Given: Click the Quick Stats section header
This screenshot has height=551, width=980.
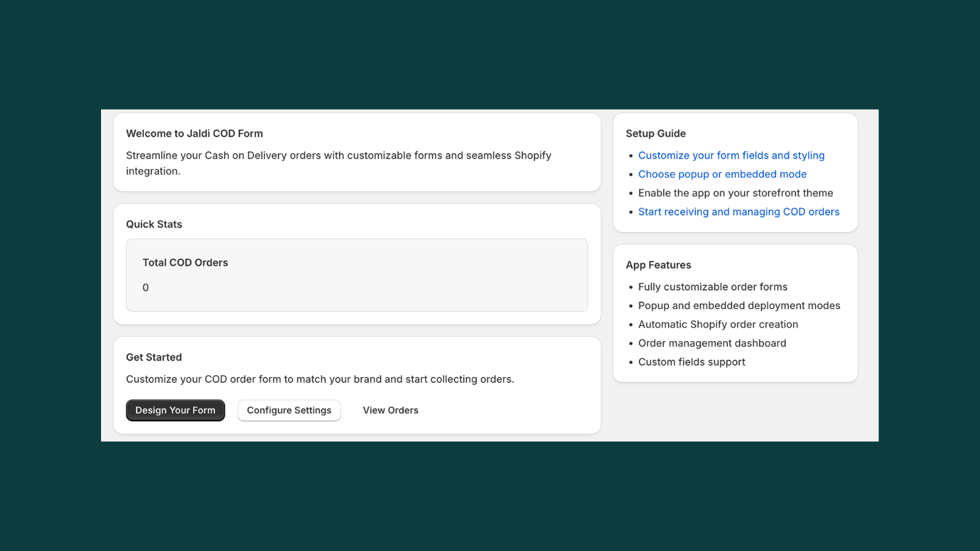Looking at the screenshot, I should pos(154,224).
